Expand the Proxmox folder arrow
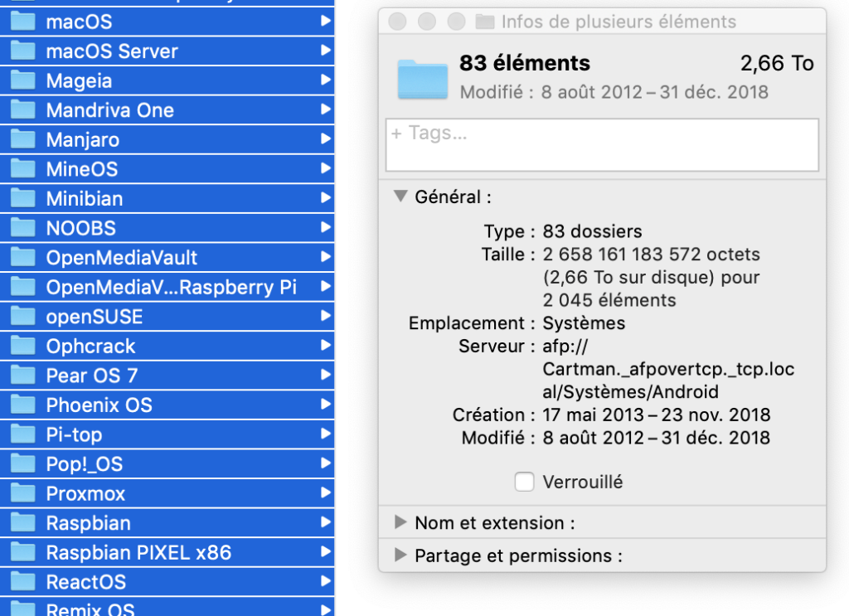The height and width of the screenshot is (616, 849). click(x=325, y=492)
